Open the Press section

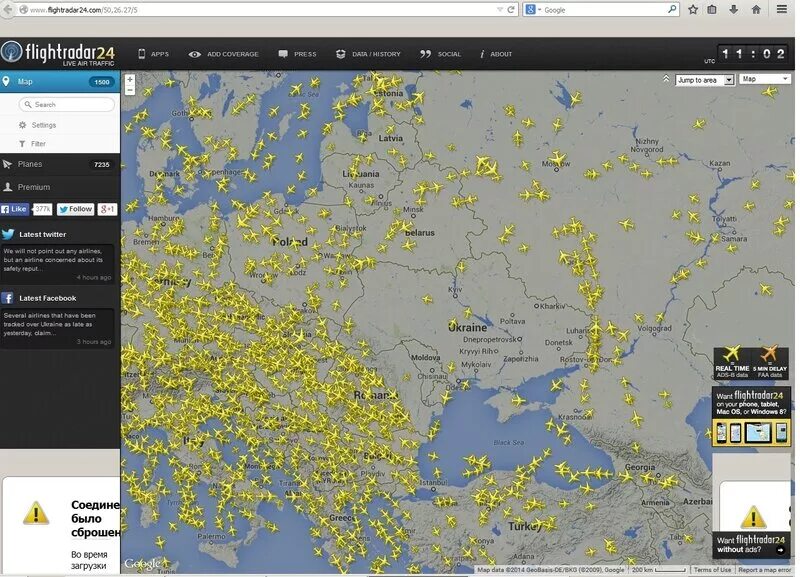click(295, 53)
